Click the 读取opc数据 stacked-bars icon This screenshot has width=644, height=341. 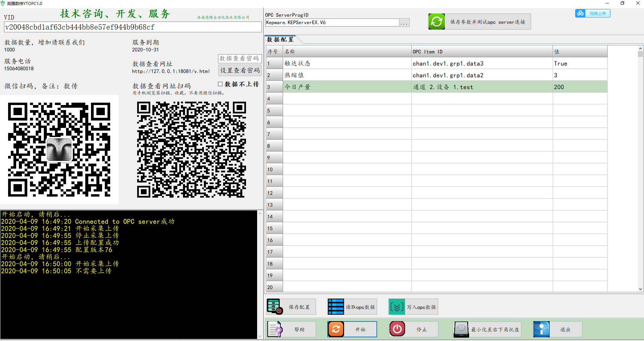336,306
